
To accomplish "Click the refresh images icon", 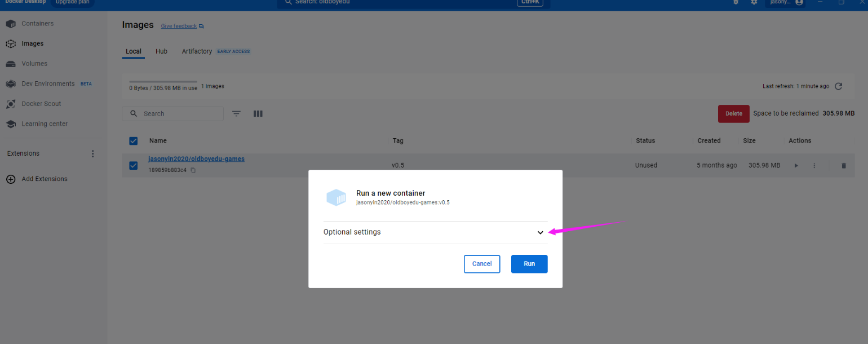I will point(838,86).
